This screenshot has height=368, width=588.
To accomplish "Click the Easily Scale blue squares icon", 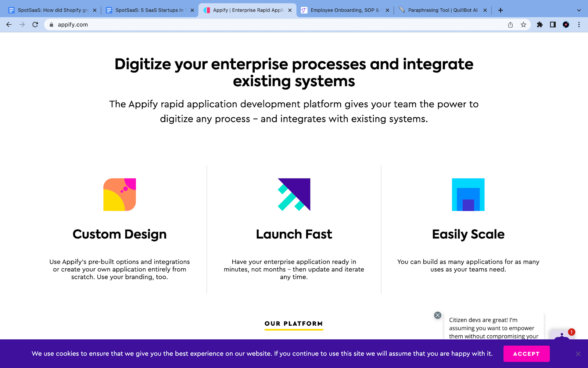I will [x=468, y=195].
